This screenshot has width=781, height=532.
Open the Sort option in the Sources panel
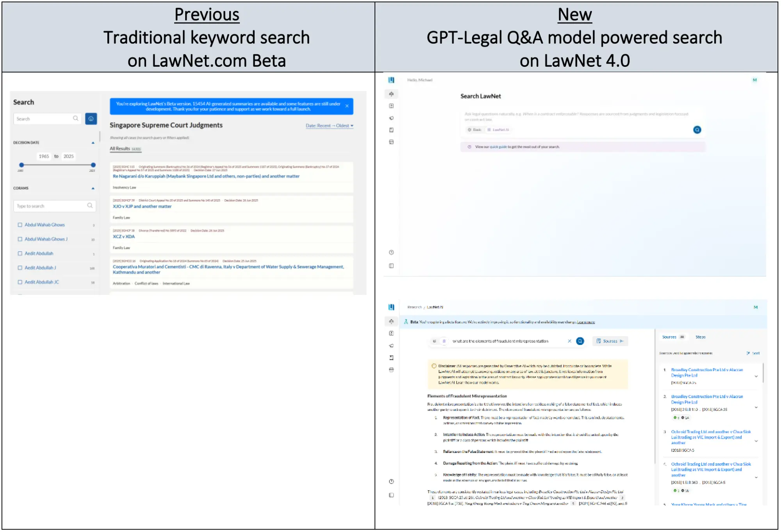tap(753, 353)
